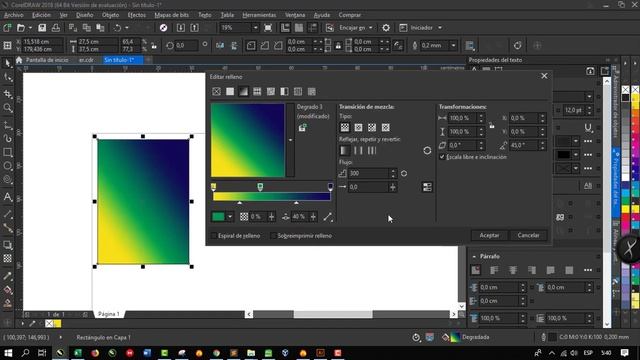Open Options with the gear icon

386,28
